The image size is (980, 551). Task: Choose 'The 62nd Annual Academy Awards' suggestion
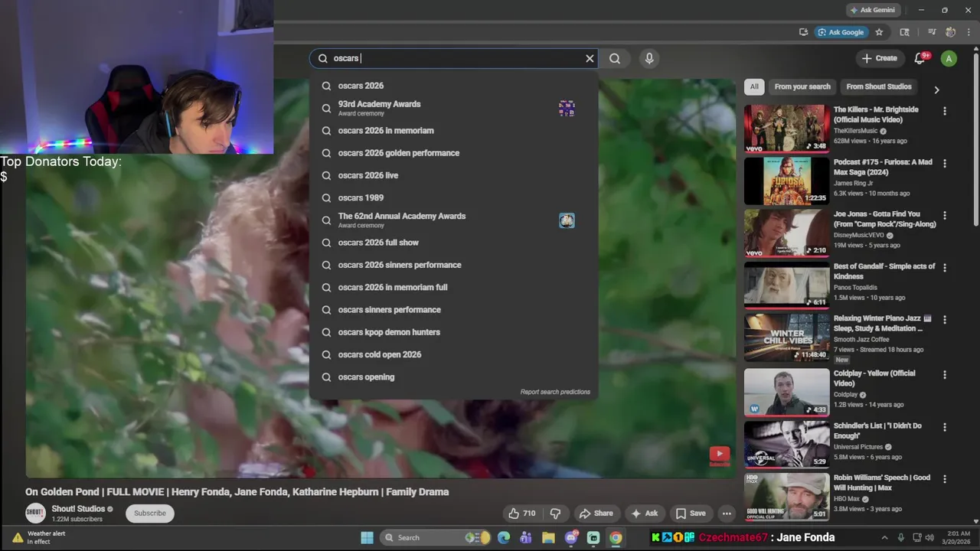coord(453,220)
